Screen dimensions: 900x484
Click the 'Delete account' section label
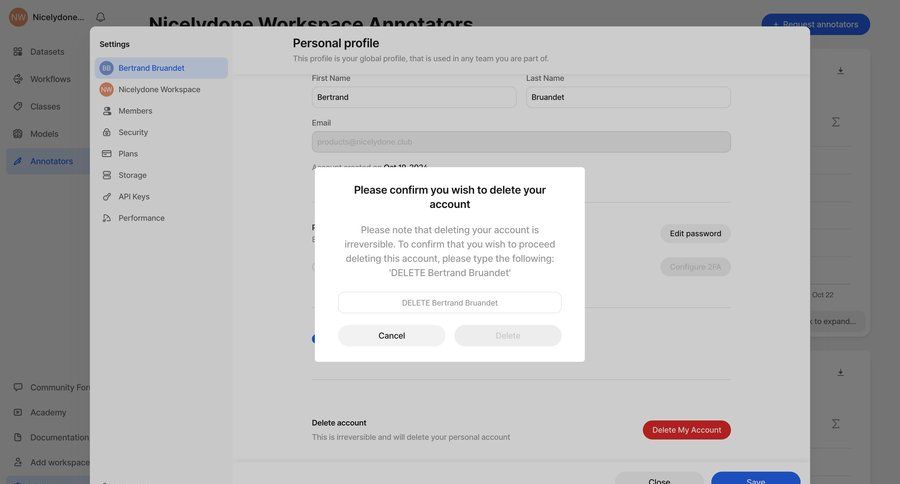pyautogui.click(x=339, y=423)
